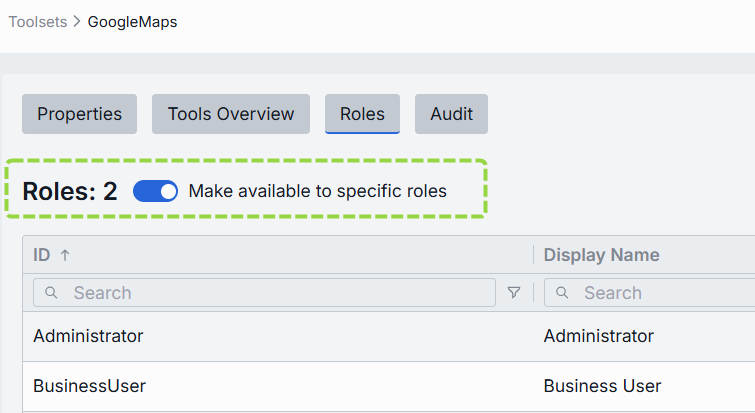Open the ID column filter funnel icon
Viewport: 755px width, 413px height.
(514, 293)
